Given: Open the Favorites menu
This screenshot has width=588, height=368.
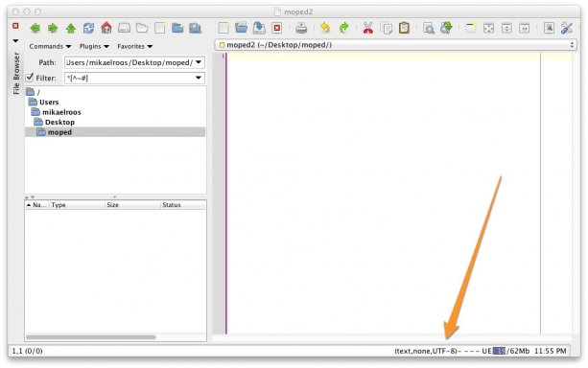Looking at the screenshot, I should [135, 46].
